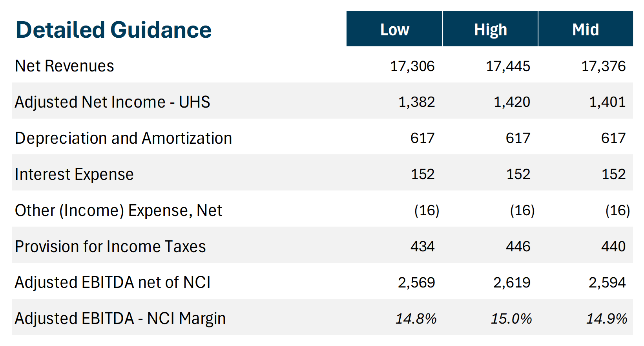Select the Net Revenues high value 17,445
The image size is (644, 346).
coord(508,66)
